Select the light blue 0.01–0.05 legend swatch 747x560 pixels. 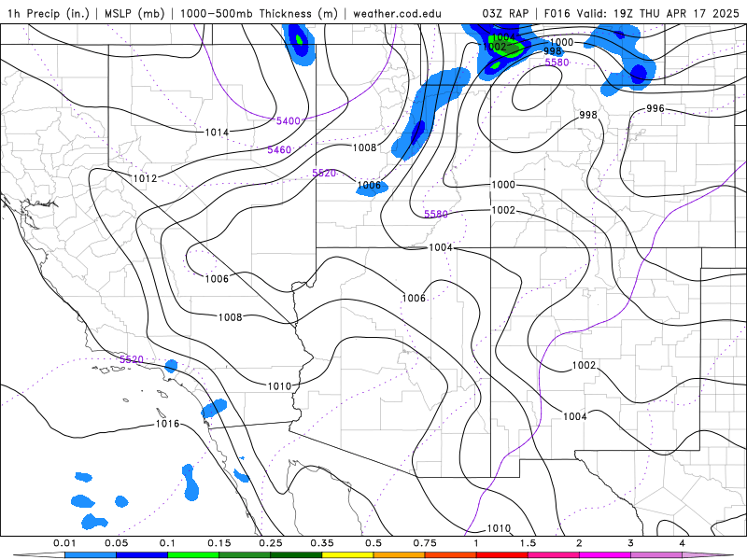(x=91, y=555)
